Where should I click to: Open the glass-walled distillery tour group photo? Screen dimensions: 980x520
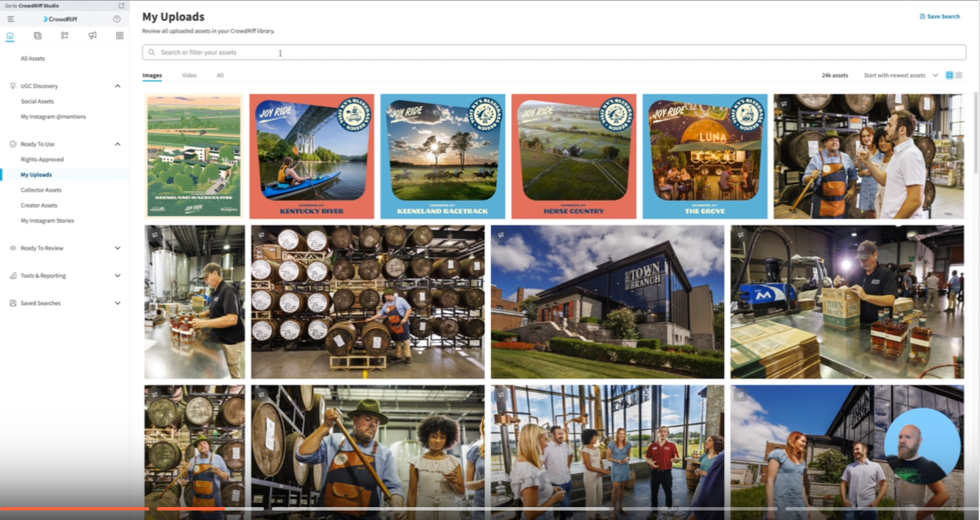click(x=608, y=453)
